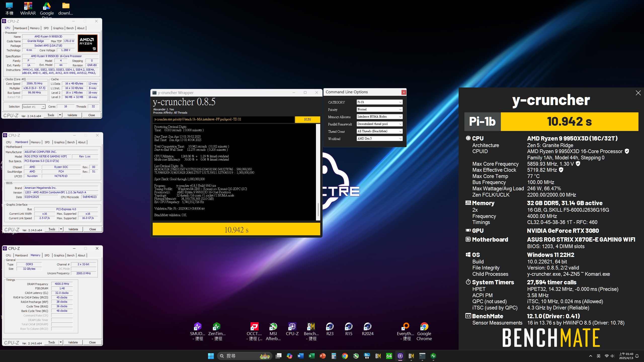Open the Everything search desktop shortcut
644x362 pixels.
[x=405, y=331]
